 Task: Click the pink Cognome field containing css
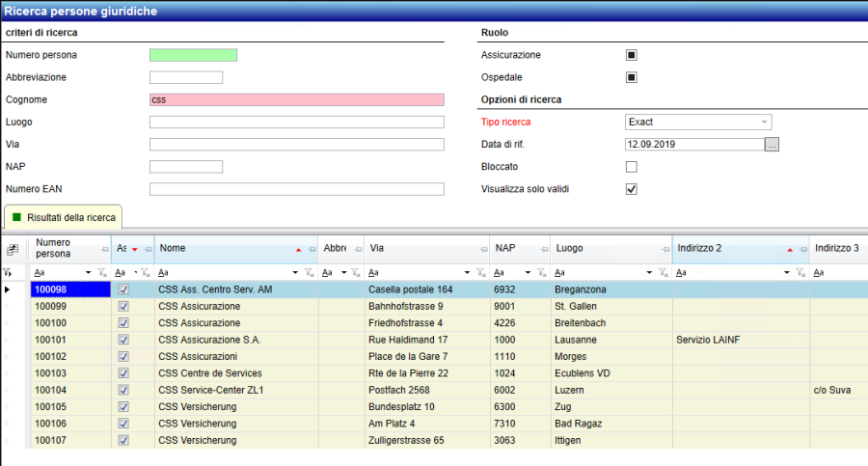296,99
